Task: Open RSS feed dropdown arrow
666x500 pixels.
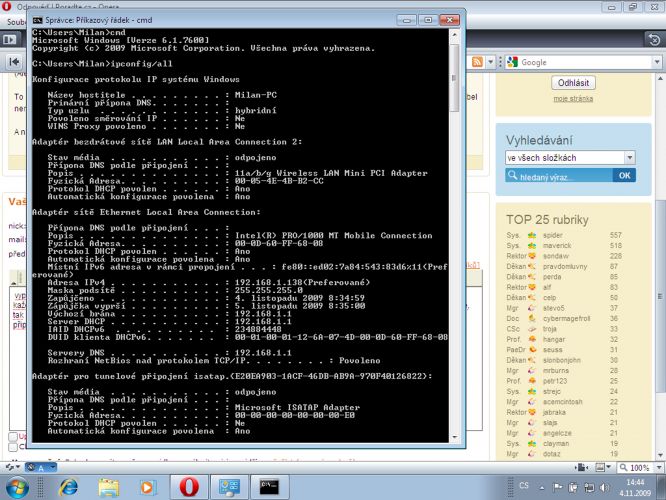Action: [x=491, y=62]
